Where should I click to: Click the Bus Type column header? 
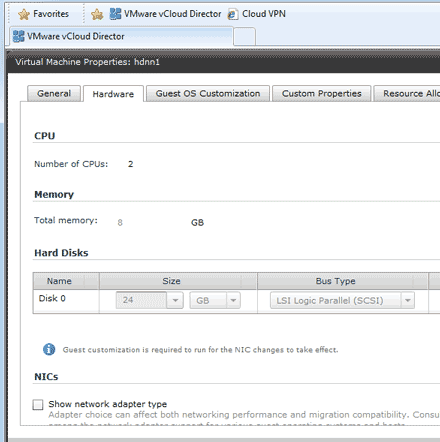[x=343, y=281]
